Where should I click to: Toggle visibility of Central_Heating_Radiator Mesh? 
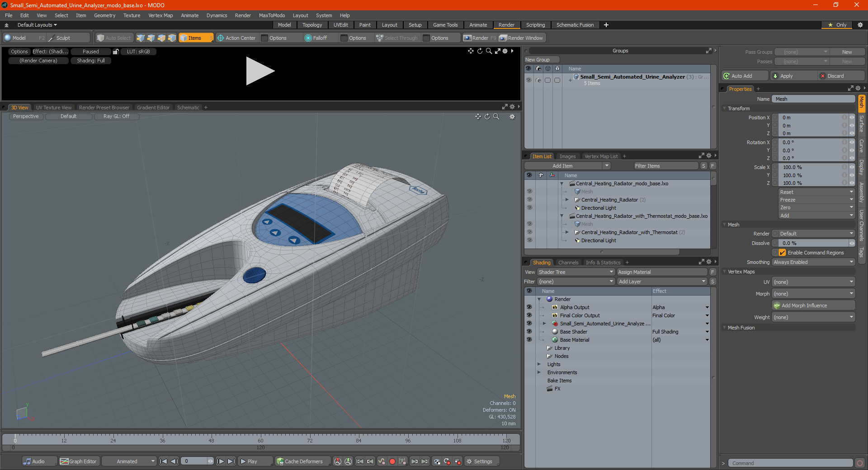529,192
